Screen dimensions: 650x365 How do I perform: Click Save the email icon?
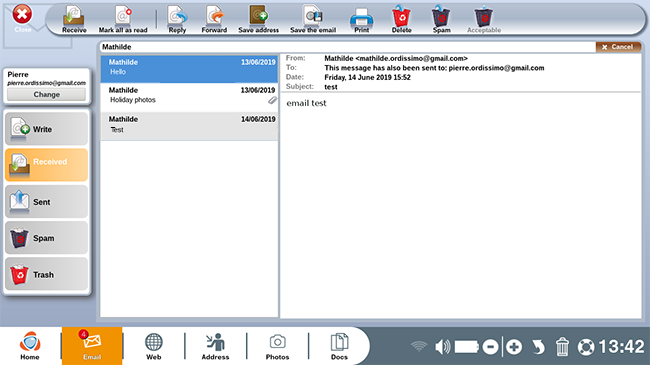[x=313, y=19]
